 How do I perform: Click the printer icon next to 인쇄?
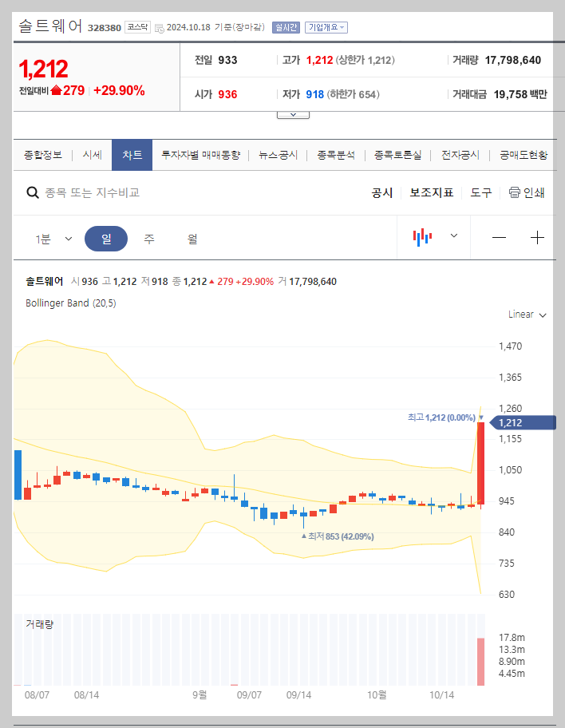pos(514,192)
